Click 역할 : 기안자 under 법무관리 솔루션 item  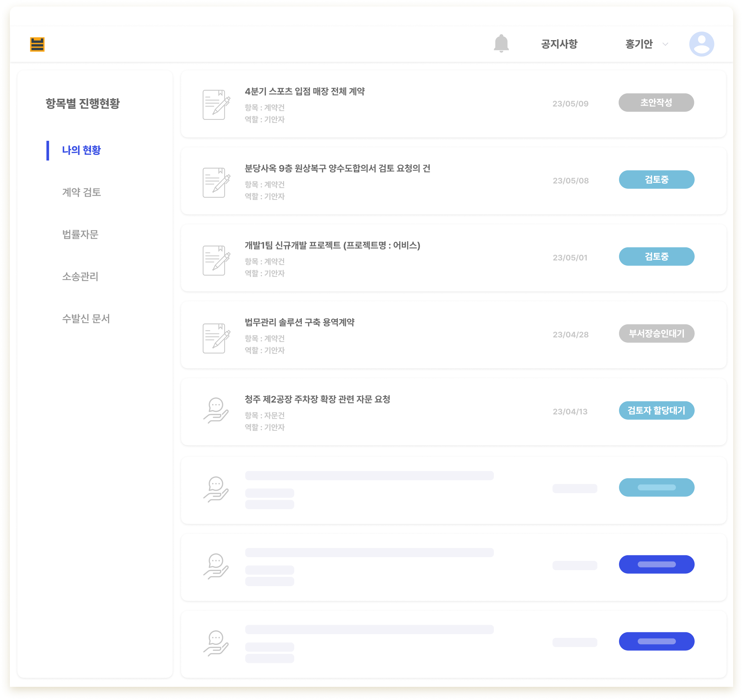tap(265, 350)
